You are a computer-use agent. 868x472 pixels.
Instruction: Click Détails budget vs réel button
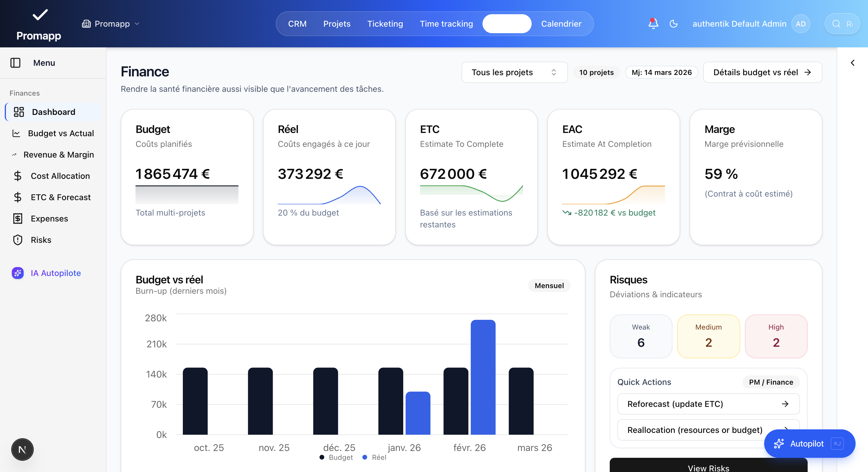click(763, 72)
